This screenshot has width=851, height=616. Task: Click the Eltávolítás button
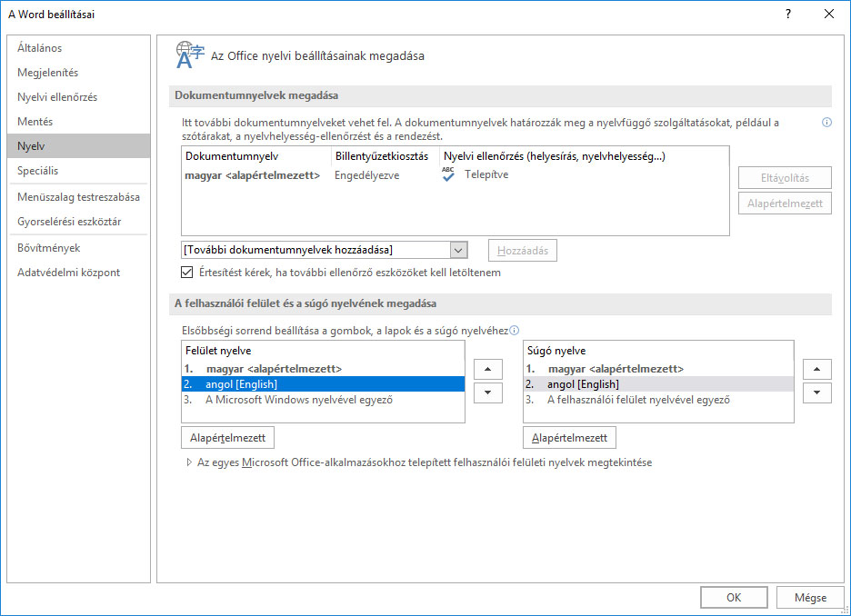tap(785, 178)
